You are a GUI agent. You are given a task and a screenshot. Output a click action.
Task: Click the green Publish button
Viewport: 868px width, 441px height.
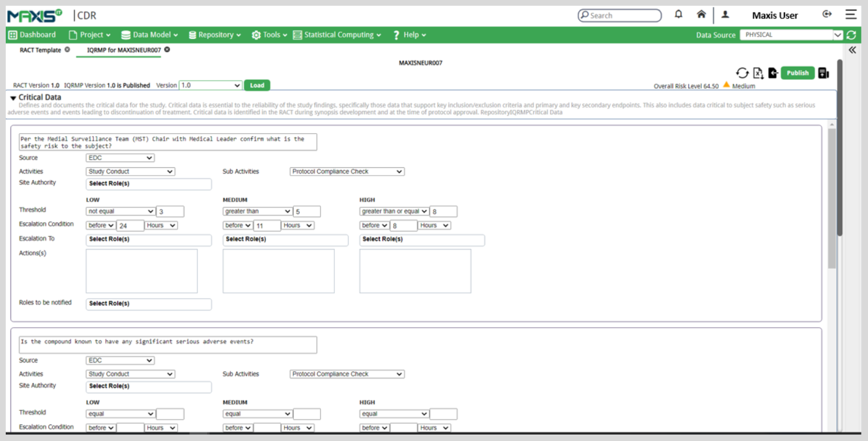coord(797,73)
